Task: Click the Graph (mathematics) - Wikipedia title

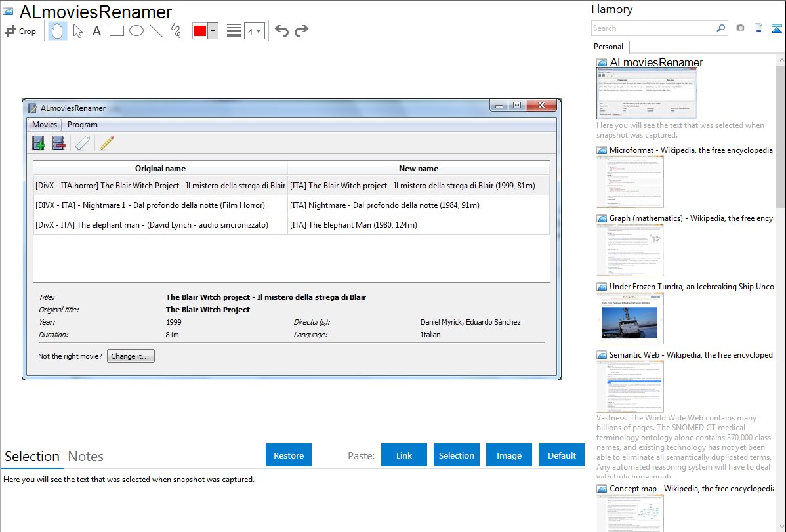Action: [x=691, y=218]
